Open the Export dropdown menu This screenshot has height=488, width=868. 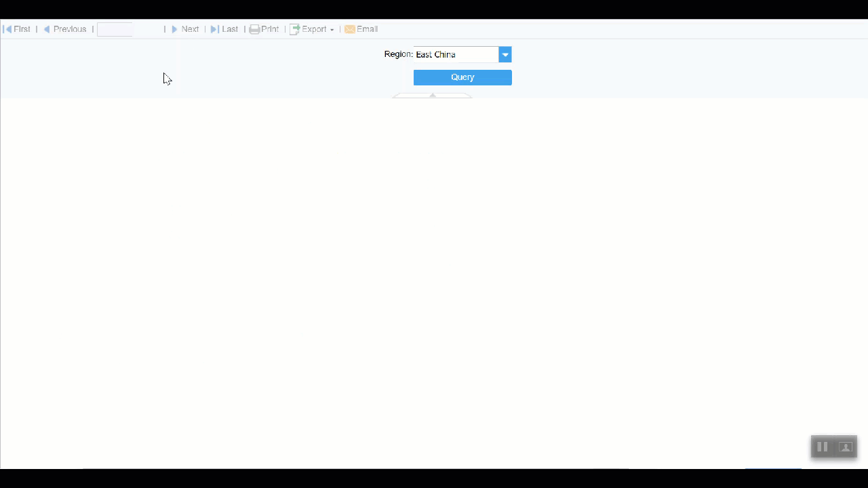coord(312,29)
